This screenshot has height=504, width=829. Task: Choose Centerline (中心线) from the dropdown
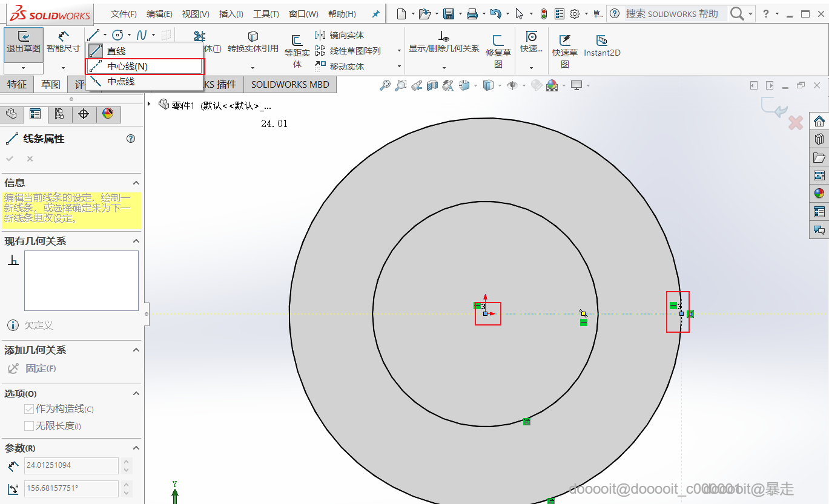[x=127, y=67]
